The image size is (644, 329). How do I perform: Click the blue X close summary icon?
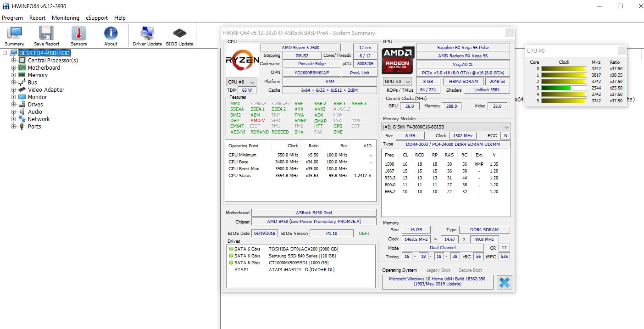pyautogui.click(x=504, y=282)
